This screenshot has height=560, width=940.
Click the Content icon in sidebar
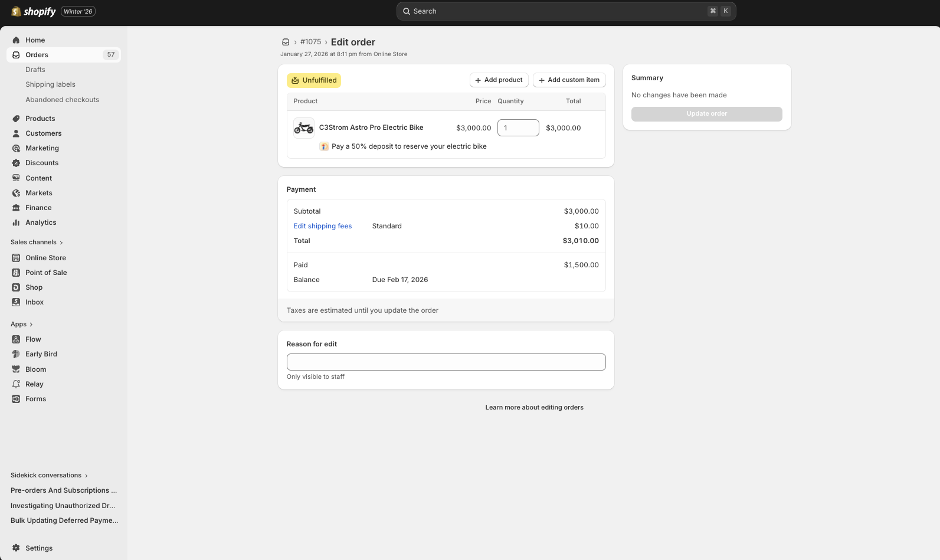(16, 178)
